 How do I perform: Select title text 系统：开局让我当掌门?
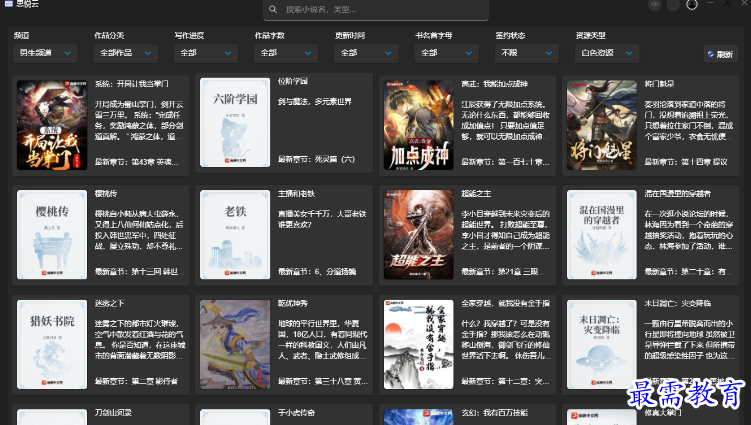click(x=132, y=84)
